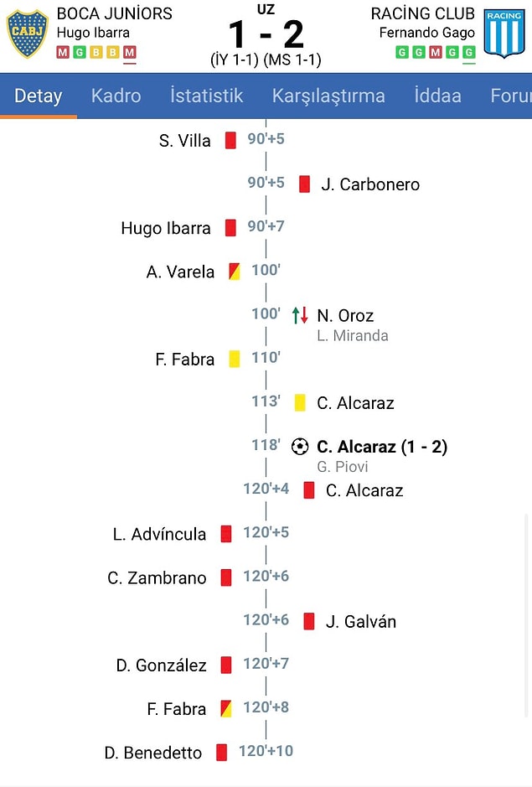The height and width of the screenshot is (787, 532).
Task: Click A. Varela's second yellow card icon at 100'
Action: pyautogui.click(x=235, y=272)
